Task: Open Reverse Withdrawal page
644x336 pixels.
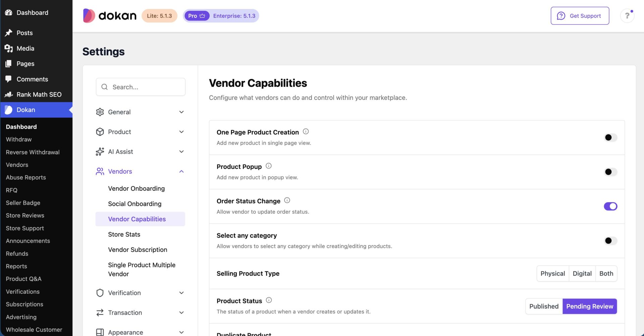Action: pyautogui.click(x=33, y=152)
